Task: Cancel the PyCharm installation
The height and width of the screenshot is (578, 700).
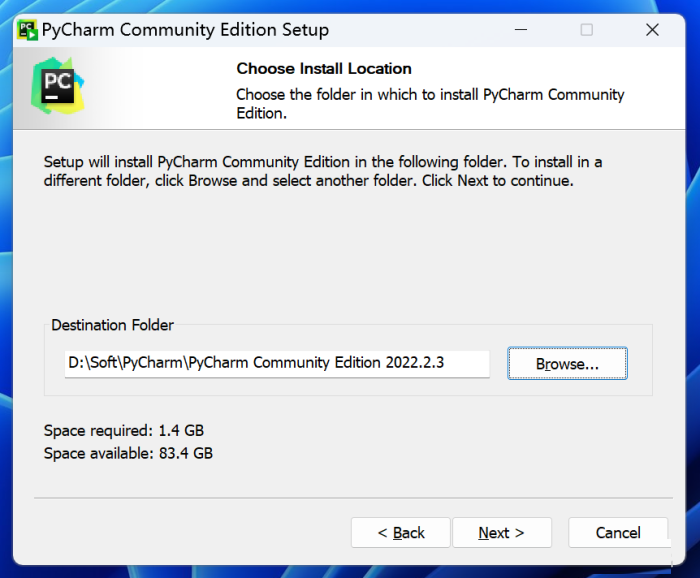Action: [618, 532]
